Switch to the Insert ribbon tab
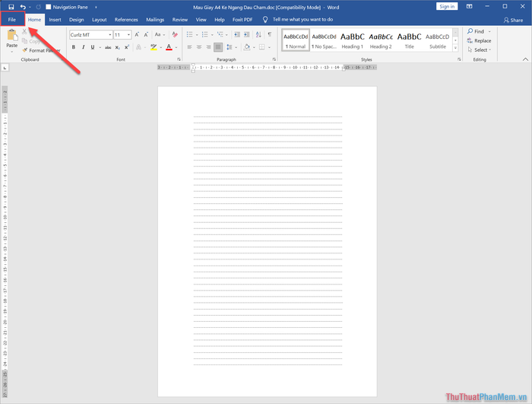 [x=55, y=19]
